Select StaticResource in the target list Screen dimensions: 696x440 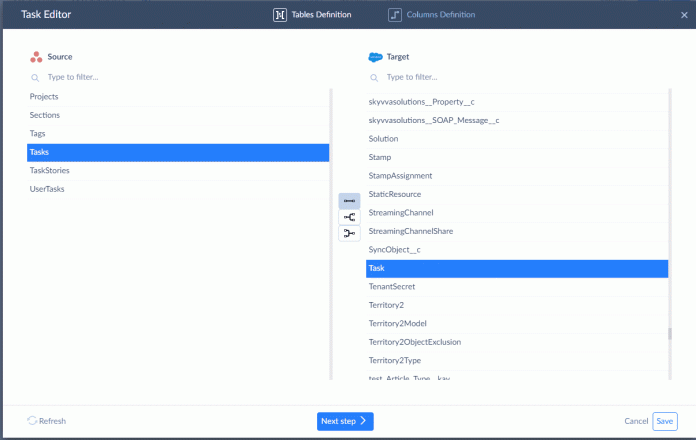[395, 194]
